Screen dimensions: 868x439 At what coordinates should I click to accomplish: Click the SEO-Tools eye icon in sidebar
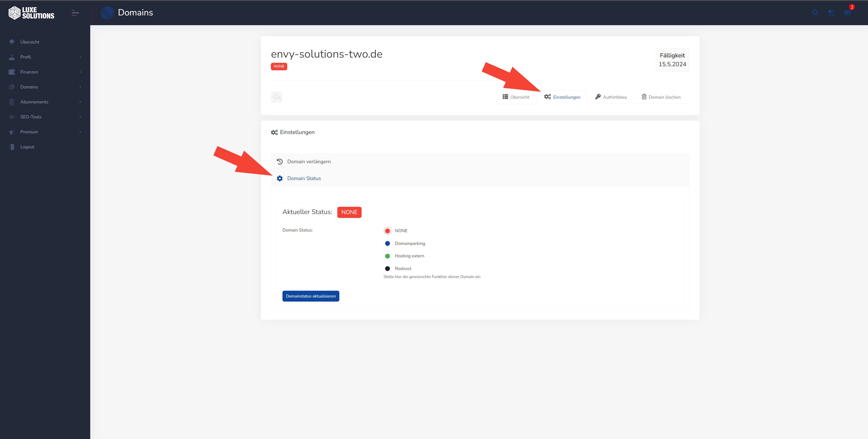(x=12, y=117)
